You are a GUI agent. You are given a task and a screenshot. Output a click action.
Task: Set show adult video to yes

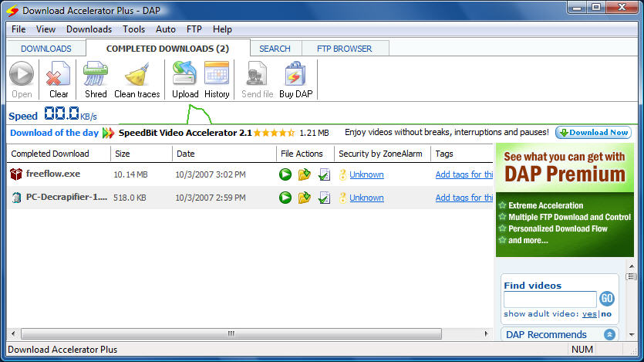[589, 314]
